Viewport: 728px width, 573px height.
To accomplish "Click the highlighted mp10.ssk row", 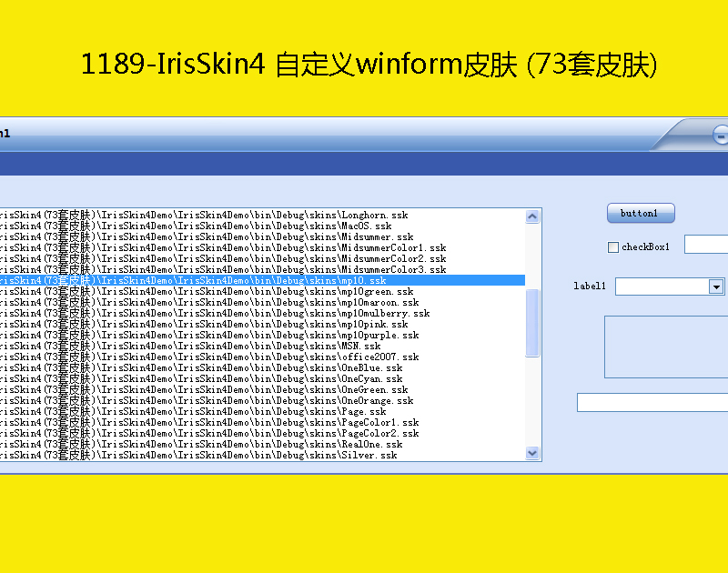I will [262, 280].
